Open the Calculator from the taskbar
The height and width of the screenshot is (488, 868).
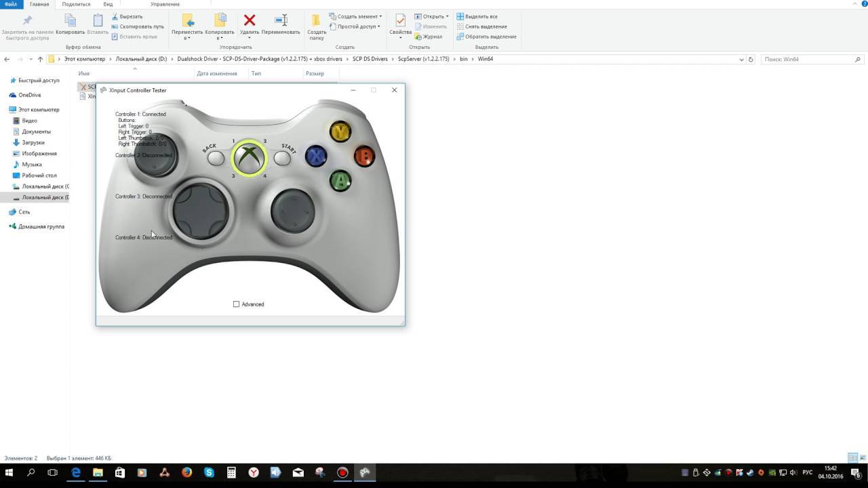231,472
